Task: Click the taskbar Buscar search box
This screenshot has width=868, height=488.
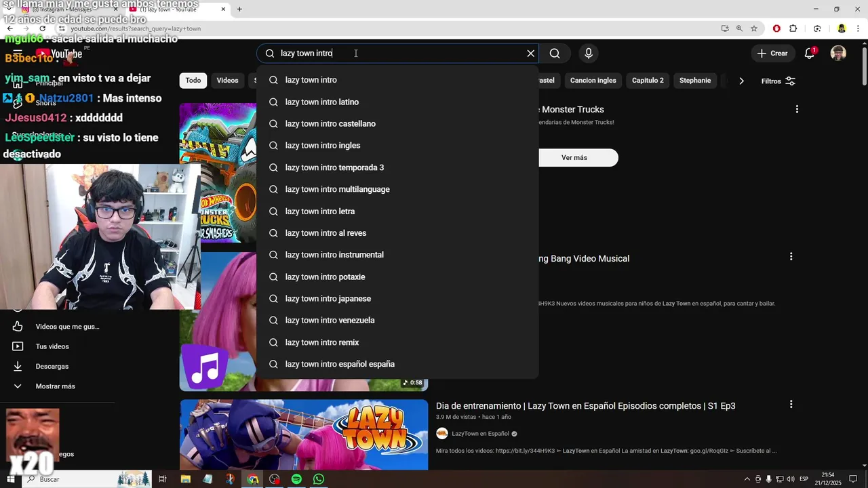Action: click(x=86, y=479)
